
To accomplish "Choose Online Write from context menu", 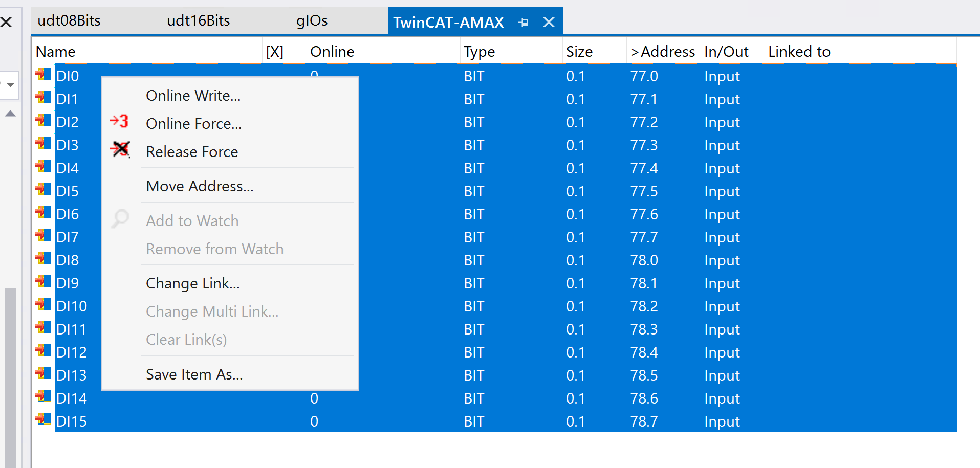I will 193,96.
